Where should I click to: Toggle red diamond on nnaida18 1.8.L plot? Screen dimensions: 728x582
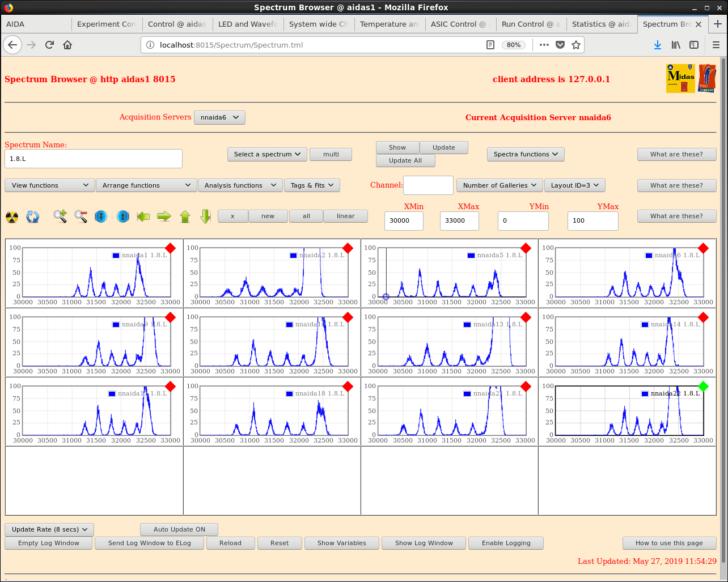(348, 386)
